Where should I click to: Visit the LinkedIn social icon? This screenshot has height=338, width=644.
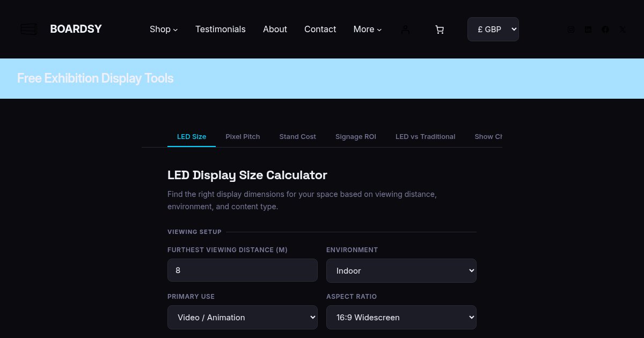[588, 30]
